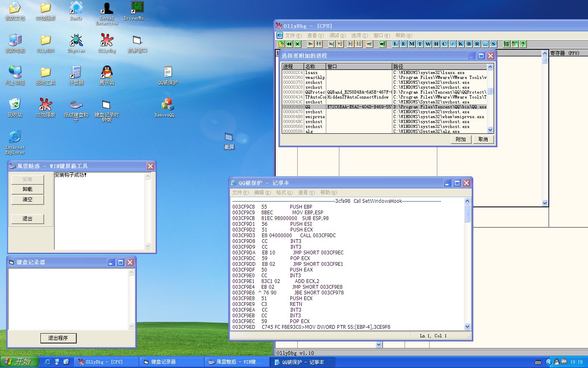Click the 开始 Start button
This screenshot has width=588, height=368.
[x=19, y=362]
